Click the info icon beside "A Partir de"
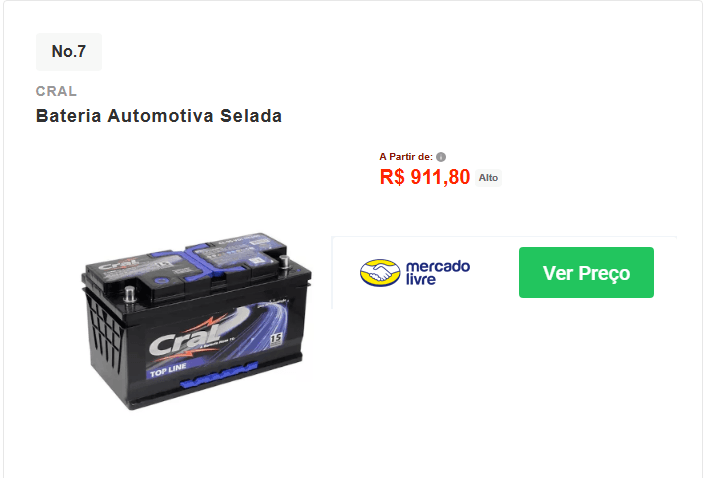The image size is (704, 478). 441,157
